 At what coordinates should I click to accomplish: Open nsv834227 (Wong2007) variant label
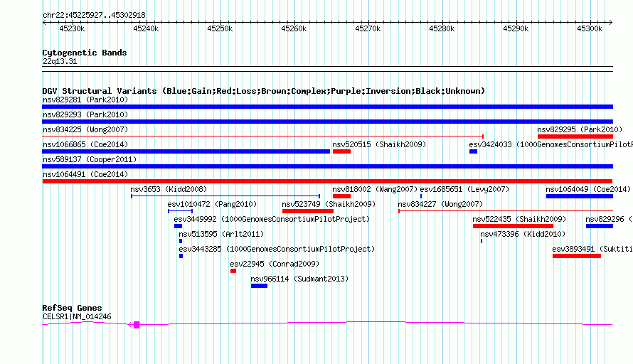(440, 204)
